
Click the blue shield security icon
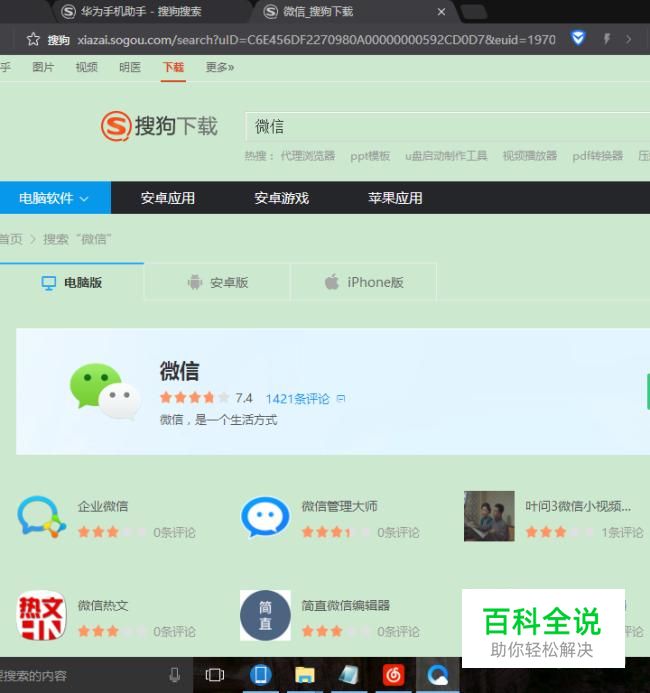[x=578, y=39]
